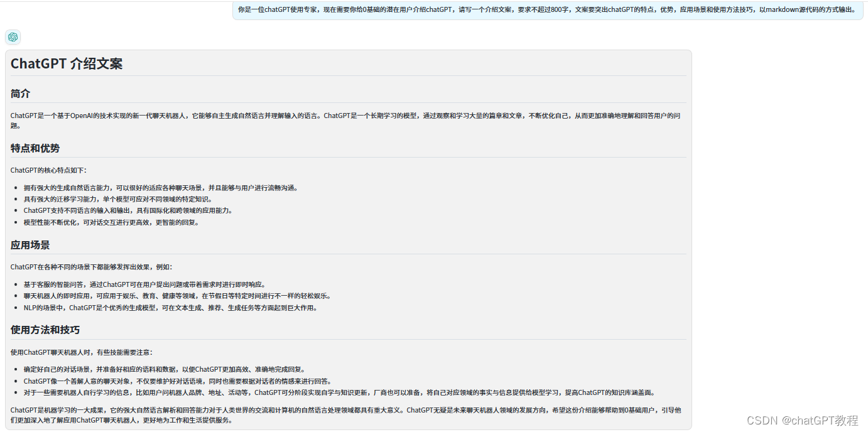Viewport: 868px width, 432px height.
Task: Click bullet 'ChatGPT支持不同语言的输入和输出'
Action: tap(128, 210)
